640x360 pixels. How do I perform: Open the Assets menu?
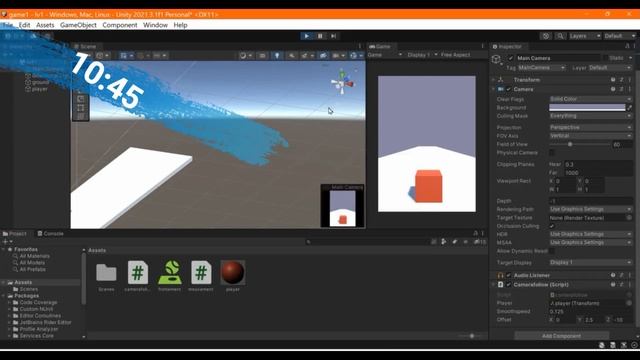[x=45, y=25]
